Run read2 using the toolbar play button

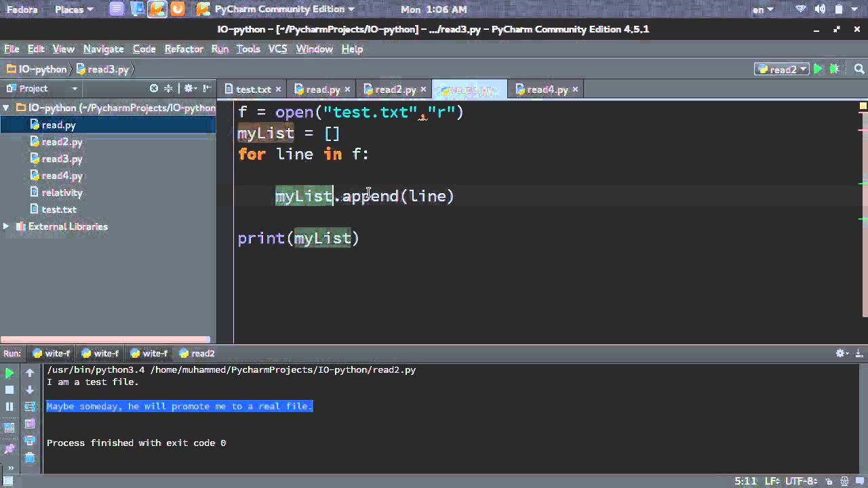[817, 69]
